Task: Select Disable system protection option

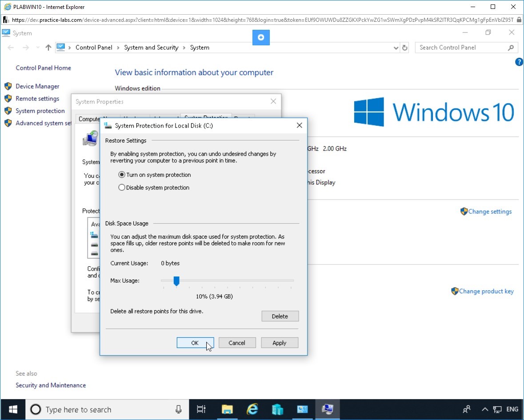Action: click(122, 188)
